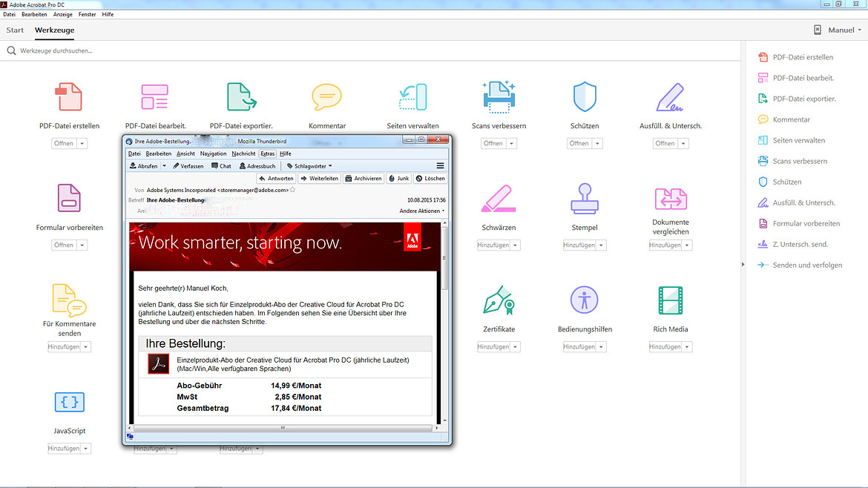Open the PDF-Datei erstellen tool icon
This screenshot has width=868, height=488.
click(69, 97)
